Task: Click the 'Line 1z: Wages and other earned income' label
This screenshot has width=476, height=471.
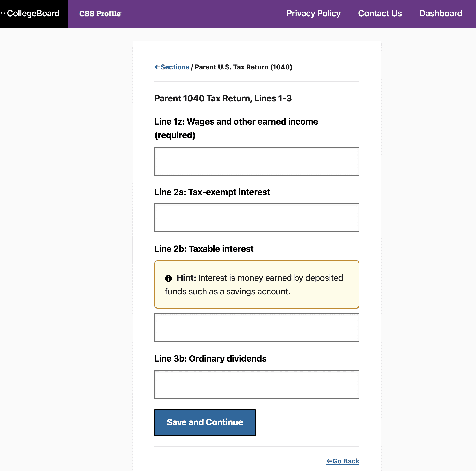Action: click(x=236, y=122)
